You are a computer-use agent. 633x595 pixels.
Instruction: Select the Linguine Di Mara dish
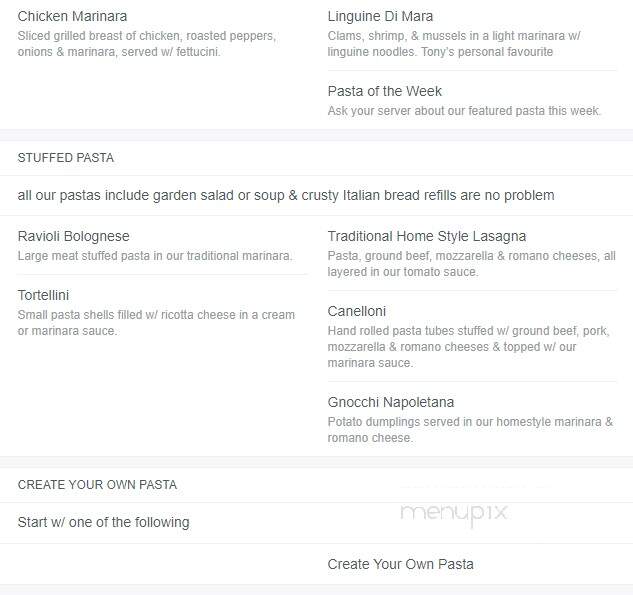380,17
